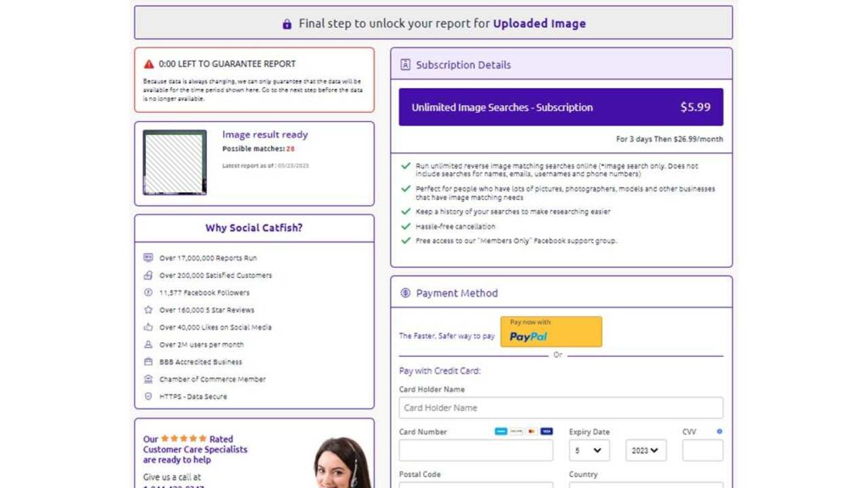Click the Facebook Followers icon
The width and height of the screenshot is (868, 488).
(148, 292)
